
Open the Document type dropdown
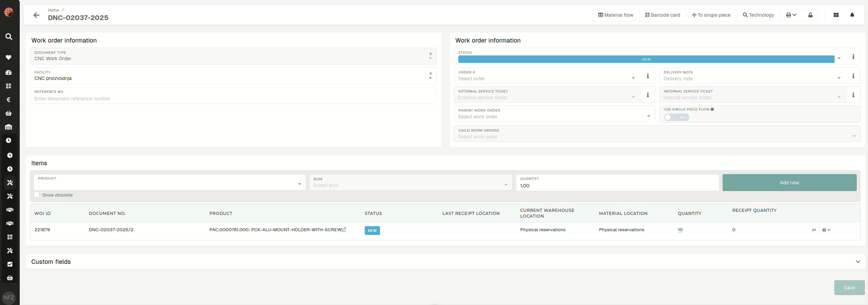click(233, 56)
